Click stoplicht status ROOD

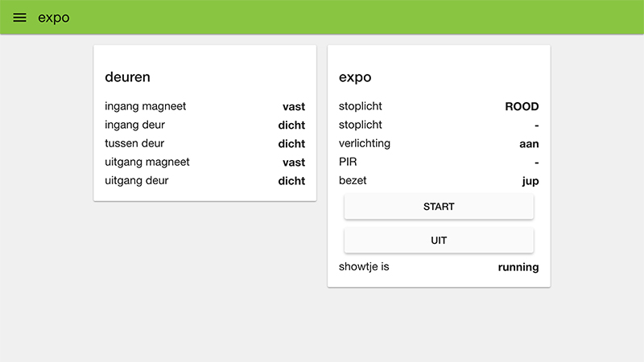pos(522,106)
